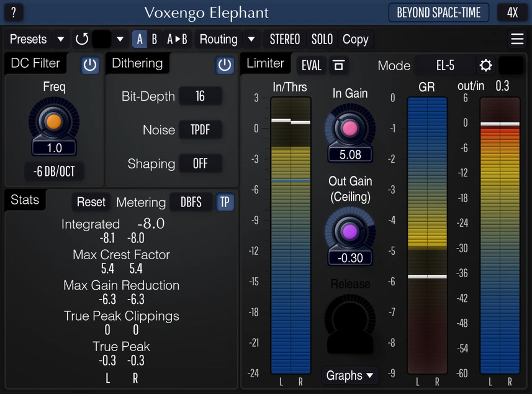Enable 4X oversampling
Viewport: 532px width, 394px height.
513,12
